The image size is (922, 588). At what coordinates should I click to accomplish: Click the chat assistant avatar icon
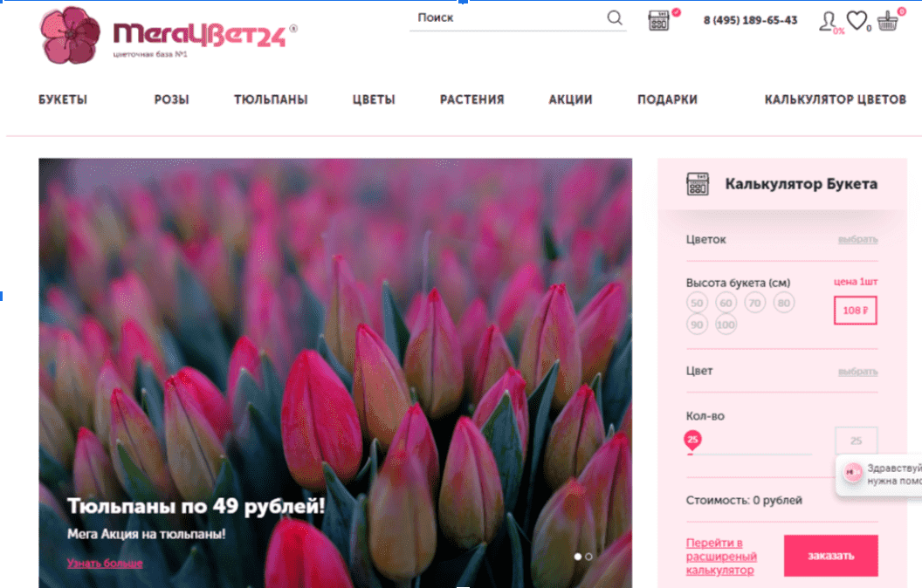852,472
